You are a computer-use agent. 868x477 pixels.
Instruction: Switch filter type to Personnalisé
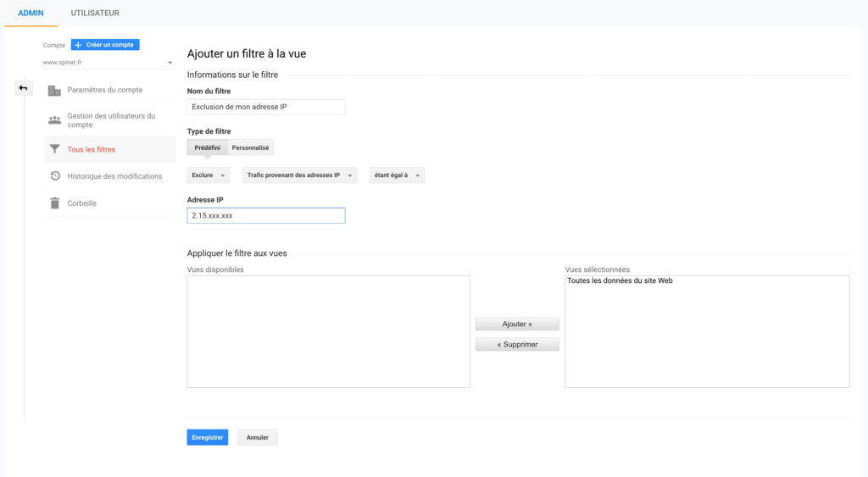tap(250, 147)
